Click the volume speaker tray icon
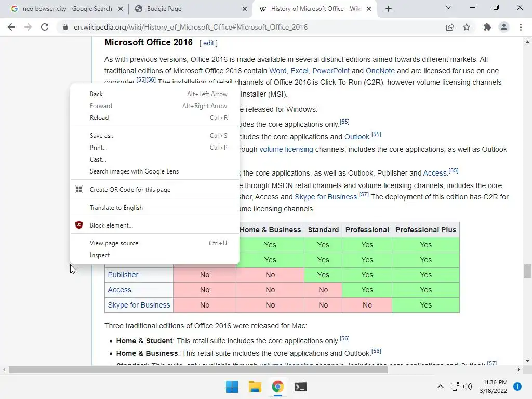The image size is (532, 399). click(468, 387)
